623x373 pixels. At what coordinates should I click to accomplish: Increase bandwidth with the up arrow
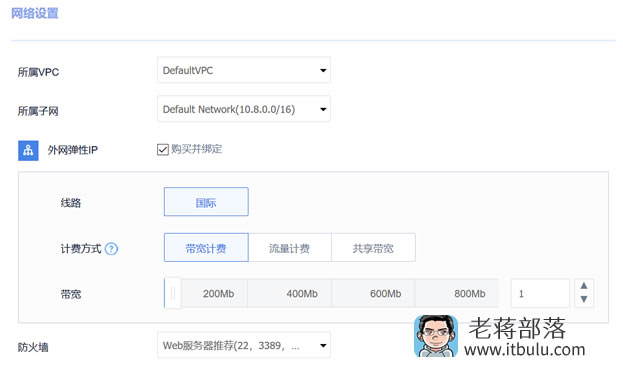584,286
